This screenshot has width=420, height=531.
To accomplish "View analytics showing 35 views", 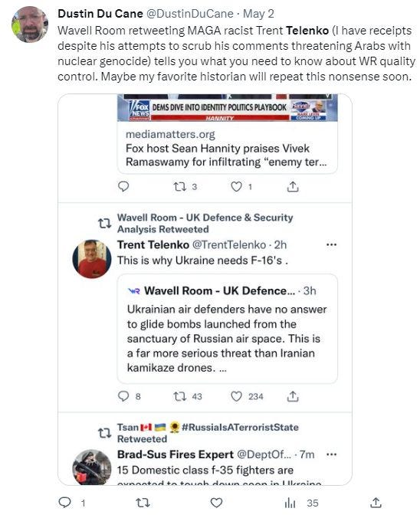I will click(x=301, y=503).
